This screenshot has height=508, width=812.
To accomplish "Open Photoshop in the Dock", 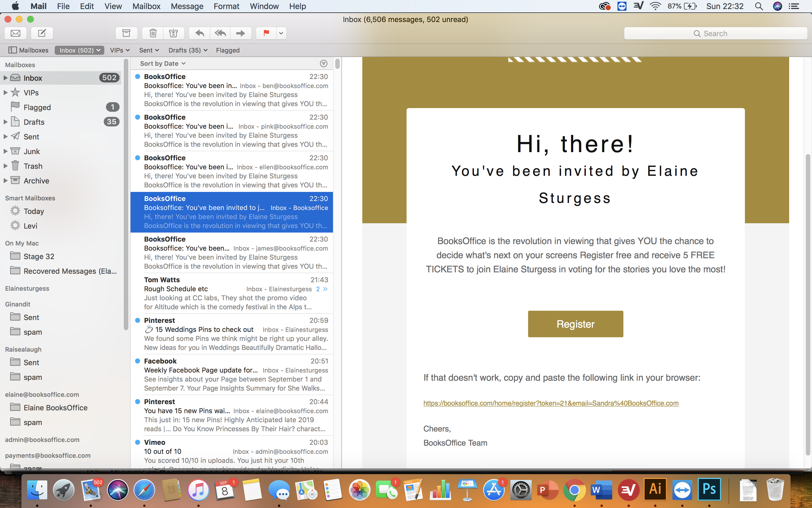I will click(x=709, y=489).
